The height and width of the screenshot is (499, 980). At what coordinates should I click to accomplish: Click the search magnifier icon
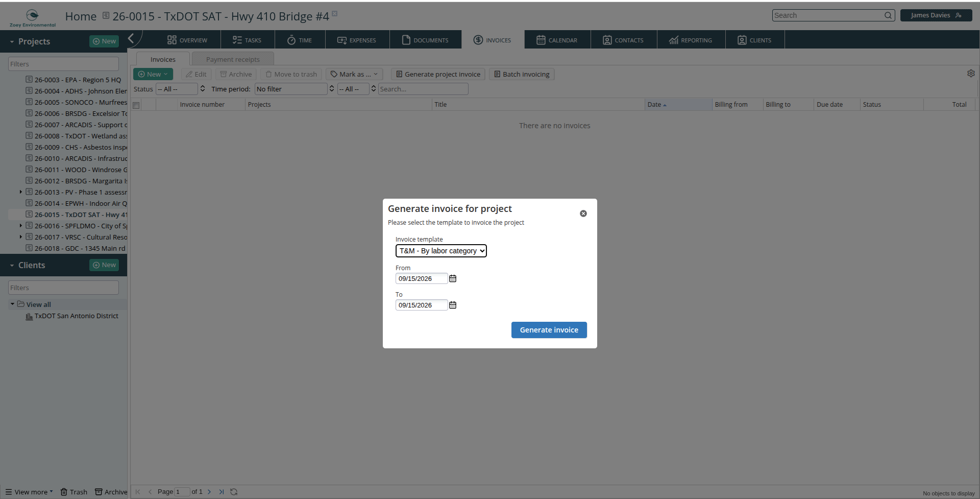888,15
